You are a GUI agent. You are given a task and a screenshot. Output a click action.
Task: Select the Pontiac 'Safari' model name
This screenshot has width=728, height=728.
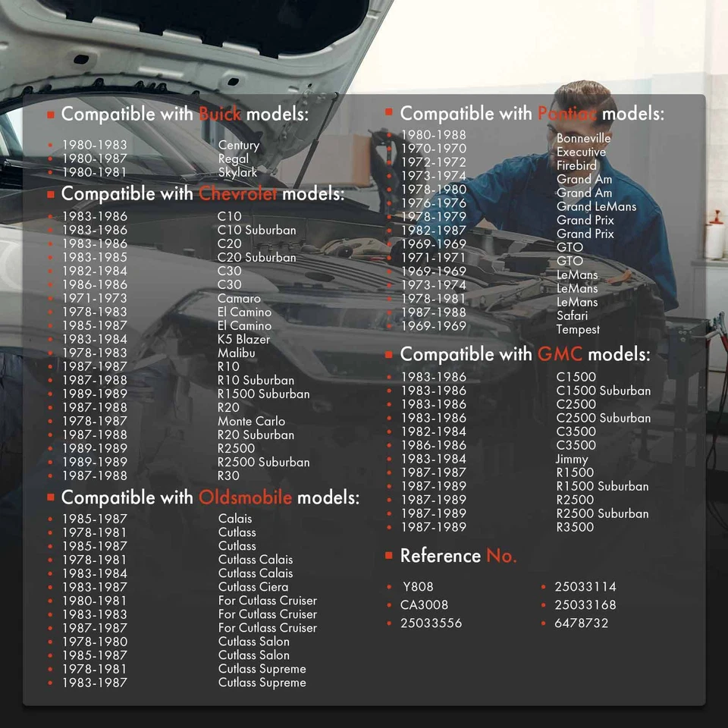coord(572,315)
